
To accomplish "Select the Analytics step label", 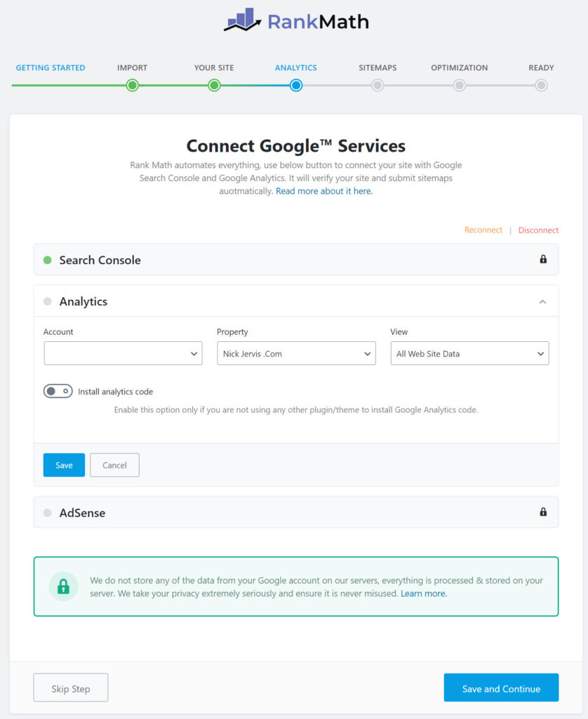I will (296, 67).
